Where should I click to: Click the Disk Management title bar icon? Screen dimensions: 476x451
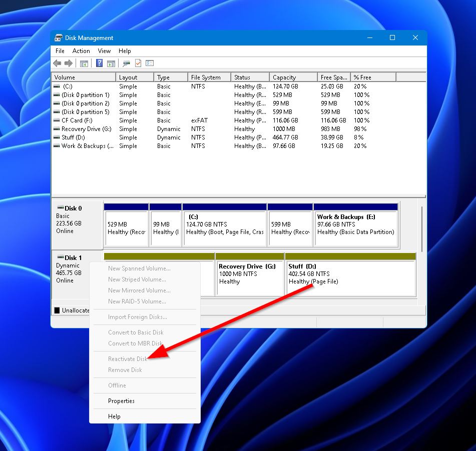coord(58,37)
